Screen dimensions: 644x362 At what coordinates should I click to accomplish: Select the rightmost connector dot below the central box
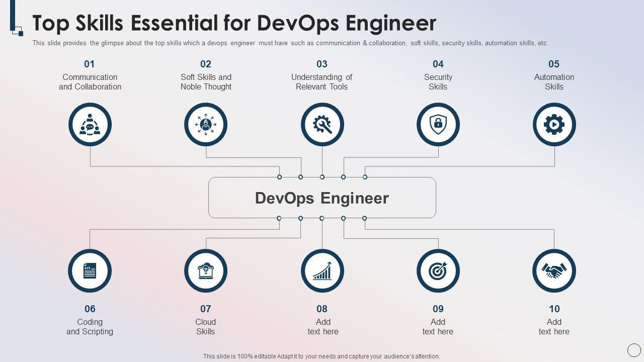coord(365,218)
